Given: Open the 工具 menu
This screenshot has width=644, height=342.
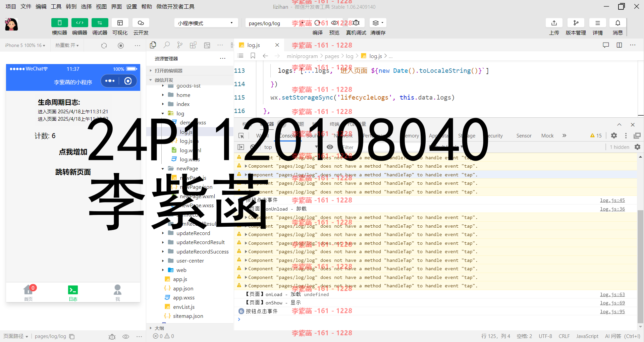Looking at the screenshot, I should coord(56,6).
